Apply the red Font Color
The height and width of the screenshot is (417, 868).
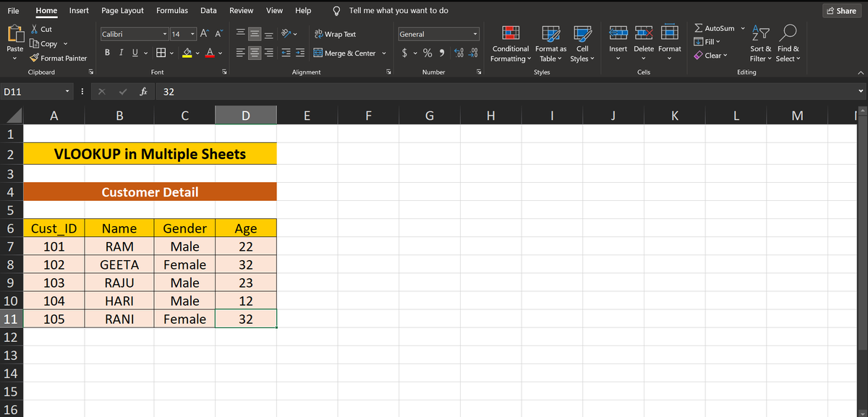209,53
